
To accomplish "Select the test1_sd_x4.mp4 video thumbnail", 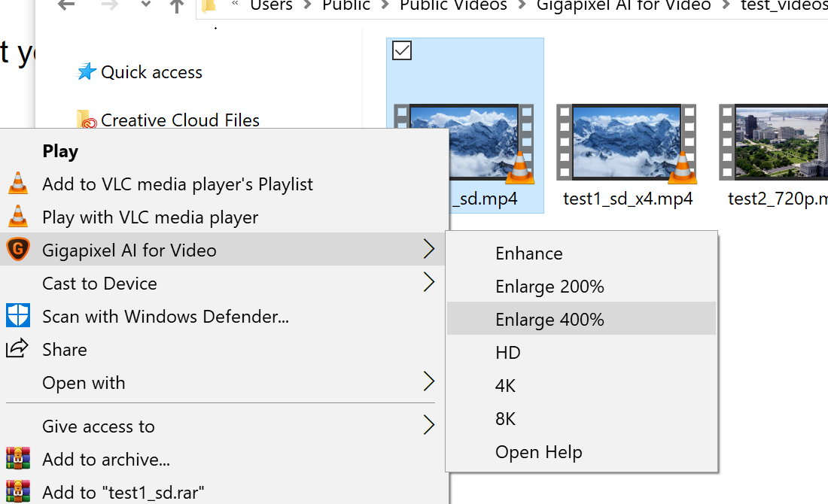I will pyautogui.click(x=627, y=142).
